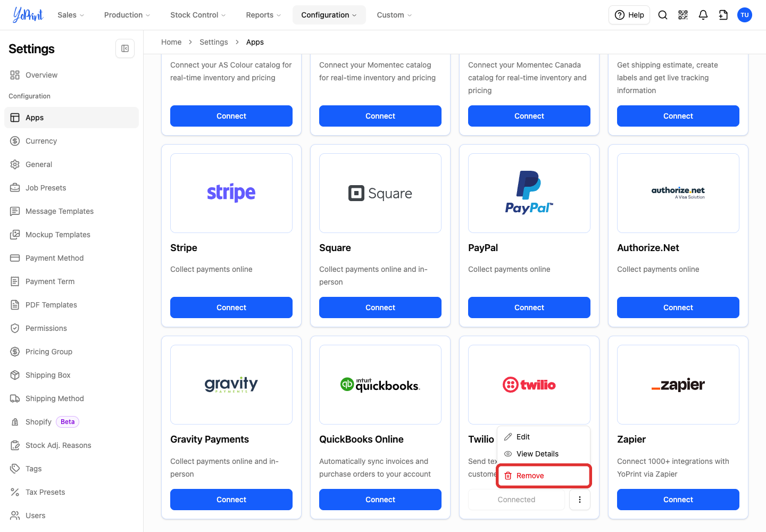Click the QuickBooks logo thumbnail

[380, 385]
